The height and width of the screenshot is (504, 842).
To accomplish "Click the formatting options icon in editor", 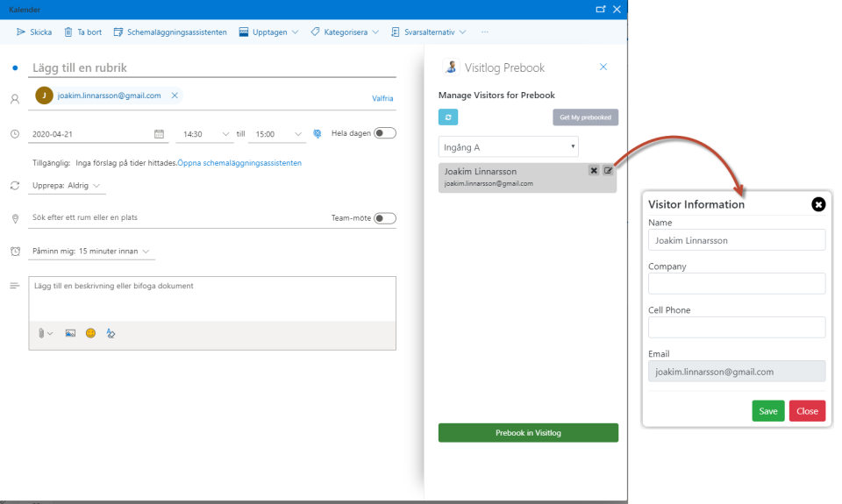I will click(111, 333).
